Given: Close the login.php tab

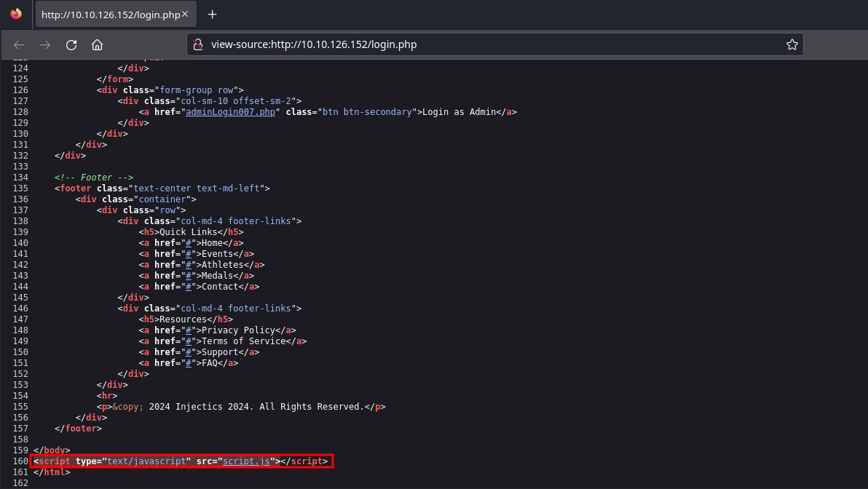Looking at the screenshot, I should click(184, 13).
